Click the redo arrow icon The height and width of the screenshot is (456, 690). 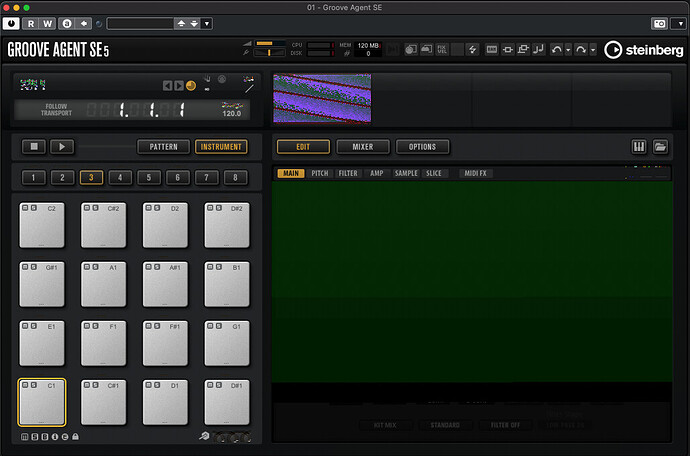581,50
